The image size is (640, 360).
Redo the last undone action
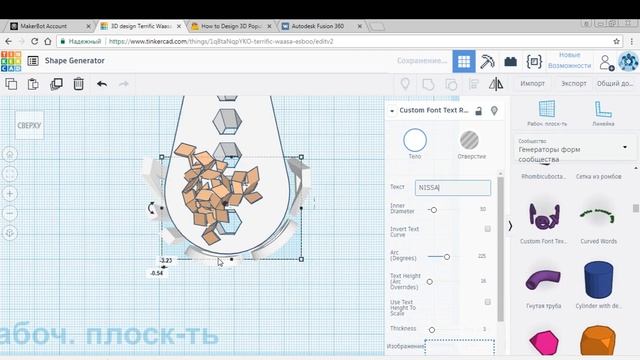point(124,84)
